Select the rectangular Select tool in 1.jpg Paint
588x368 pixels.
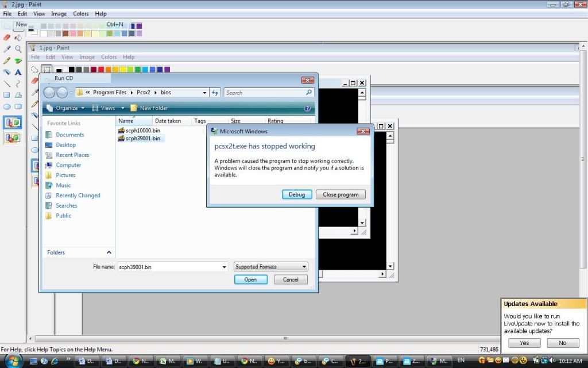coord(47,70)
